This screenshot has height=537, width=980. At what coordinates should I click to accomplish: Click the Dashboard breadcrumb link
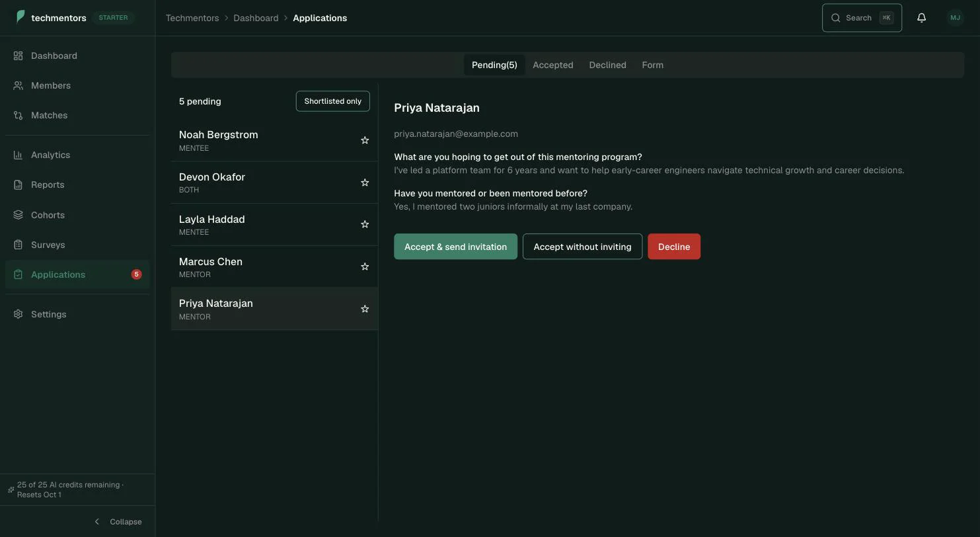(x=256, y=18)
